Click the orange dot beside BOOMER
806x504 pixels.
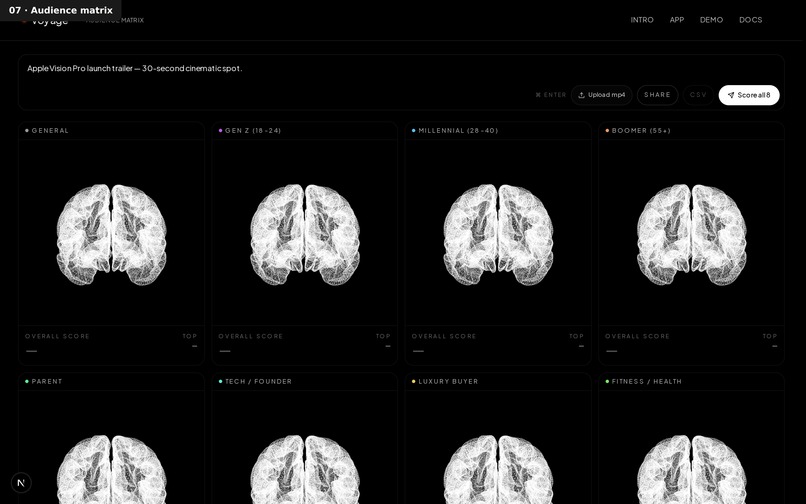click(x=607, y=131)
